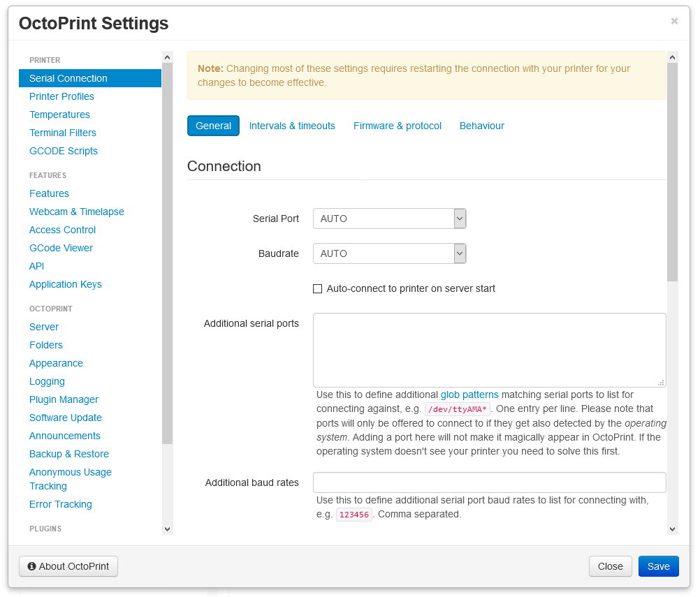700x597 pixels.
Task: Open Error Tracking settings
Action: pyautogui.click(x=61, y=504)
